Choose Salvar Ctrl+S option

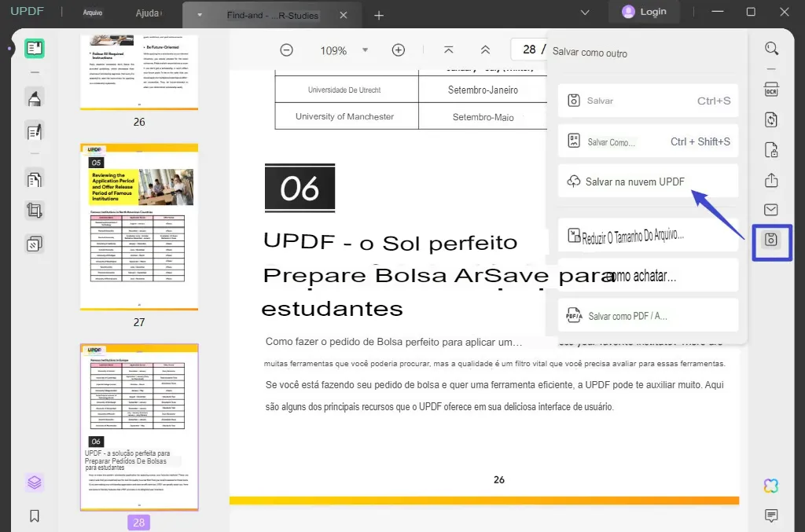tap(648, 101)
